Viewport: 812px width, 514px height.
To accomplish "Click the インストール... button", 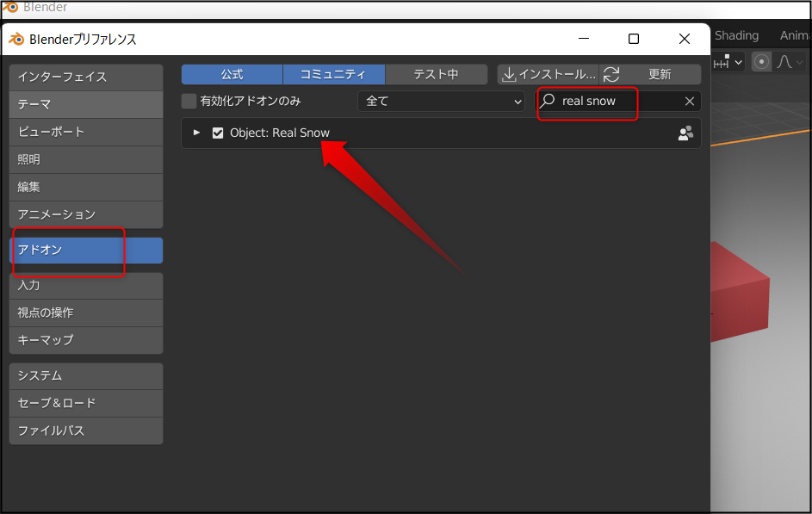I will tap(548, 75).
